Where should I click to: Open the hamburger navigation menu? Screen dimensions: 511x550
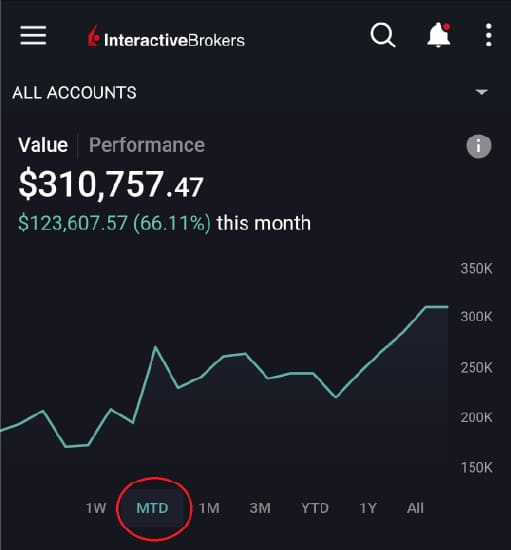click(33, 35)
